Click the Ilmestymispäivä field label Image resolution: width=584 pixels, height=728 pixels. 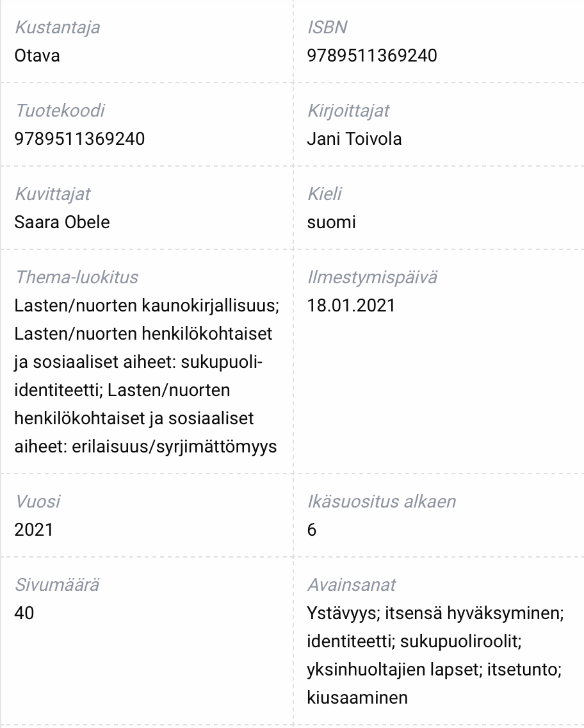(x=372, y=277)
